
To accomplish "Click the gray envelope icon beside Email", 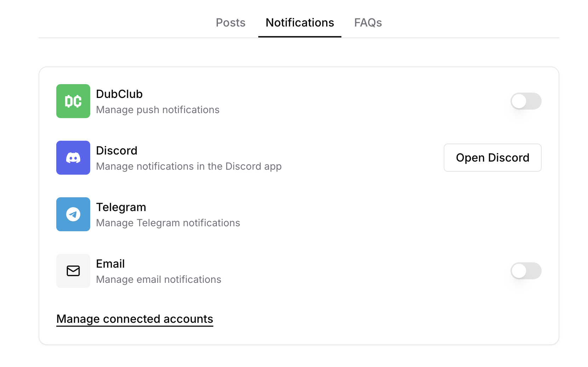I will (x=73, y=271).
